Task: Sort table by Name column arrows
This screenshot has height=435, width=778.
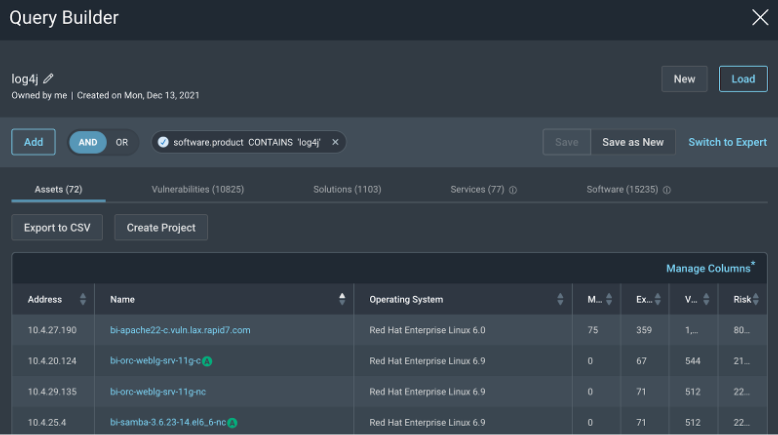Action: (x=342, y=299)
